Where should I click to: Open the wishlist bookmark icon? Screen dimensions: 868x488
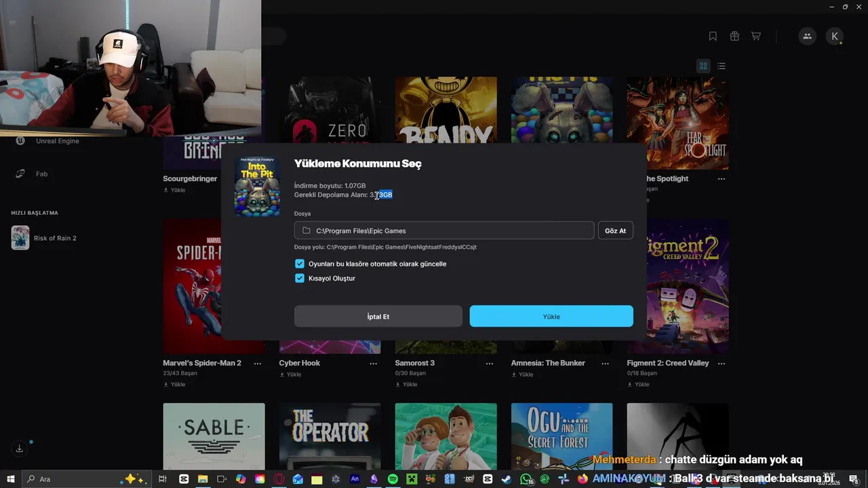(713, 36)
